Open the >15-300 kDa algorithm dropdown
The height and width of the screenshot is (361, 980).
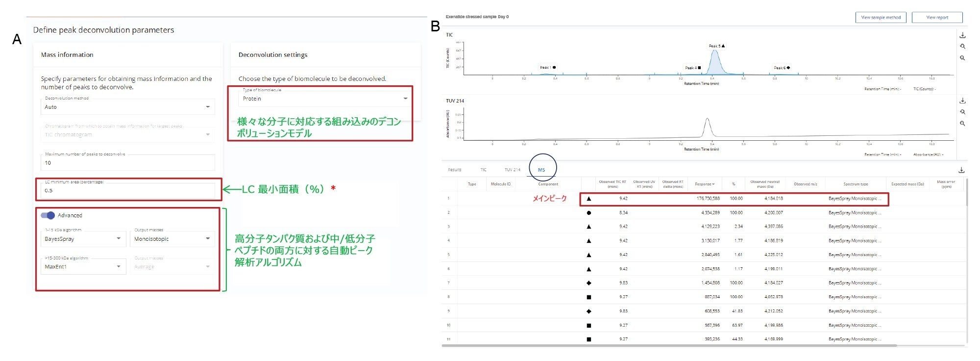[x=83, y=267]
